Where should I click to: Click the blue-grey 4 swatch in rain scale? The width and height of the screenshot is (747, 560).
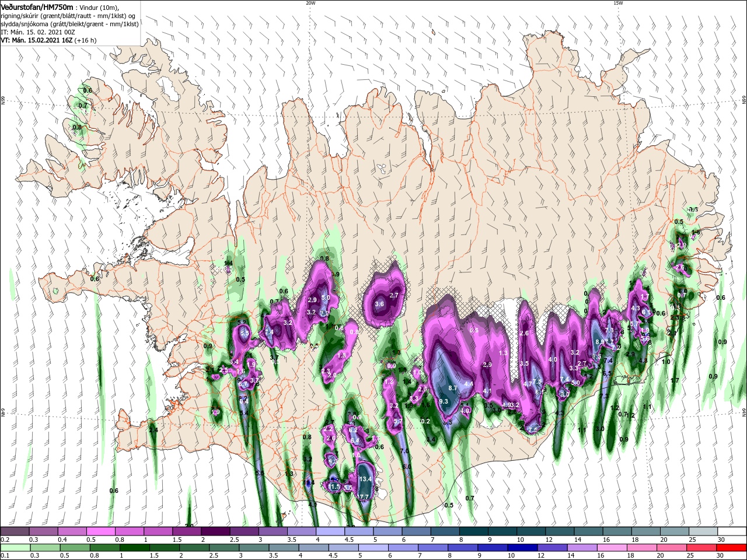(x=313, y=548)
